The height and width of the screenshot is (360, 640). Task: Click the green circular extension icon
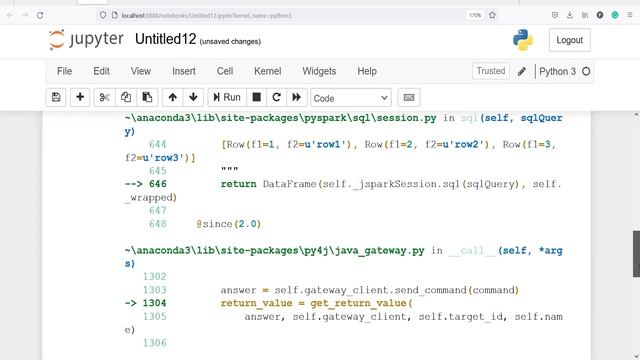click(x=615, y=15)
